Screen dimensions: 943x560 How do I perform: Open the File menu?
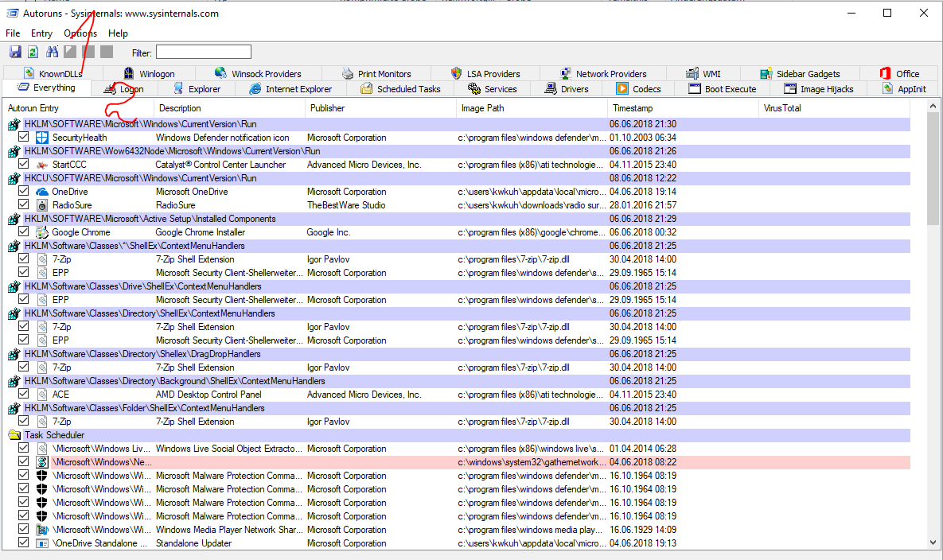13,33
